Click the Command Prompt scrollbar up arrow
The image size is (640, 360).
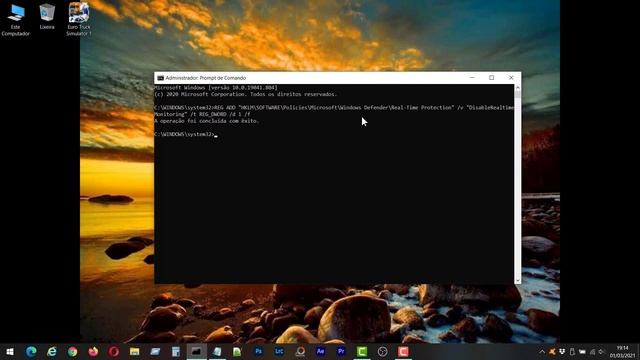(x=518, y=87)
